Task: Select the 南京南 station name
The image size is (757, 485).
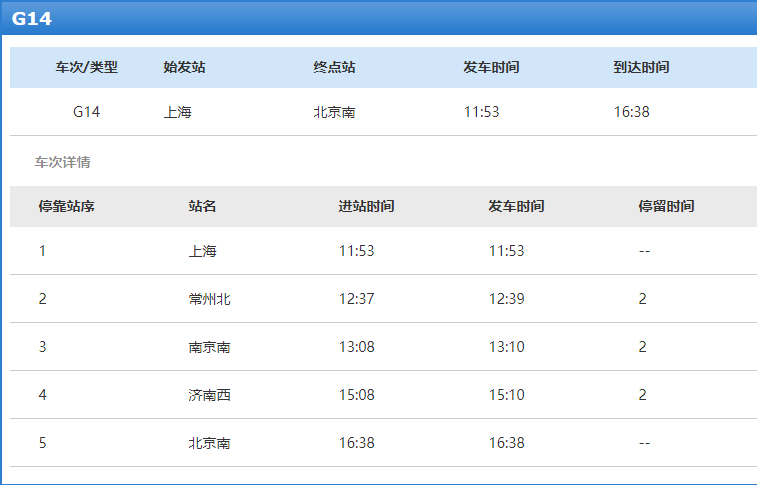Action: (x=210, y=347)
